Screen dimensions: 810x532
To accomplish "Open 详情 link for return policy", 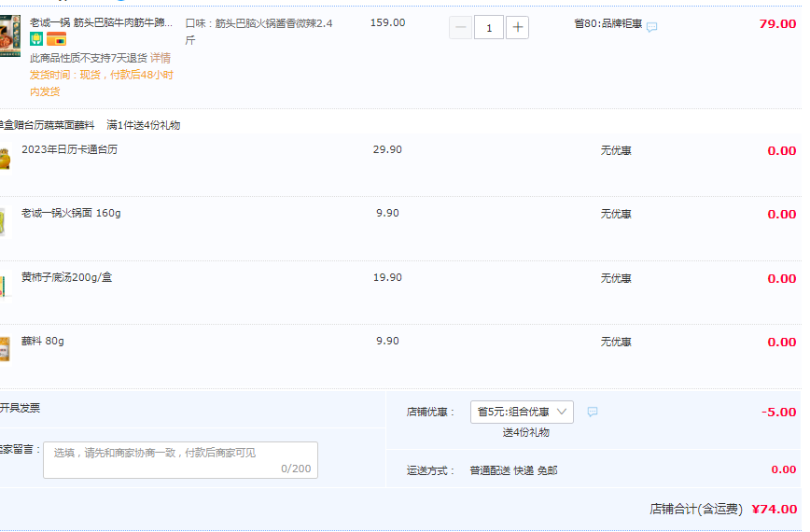I will (161, 58).
